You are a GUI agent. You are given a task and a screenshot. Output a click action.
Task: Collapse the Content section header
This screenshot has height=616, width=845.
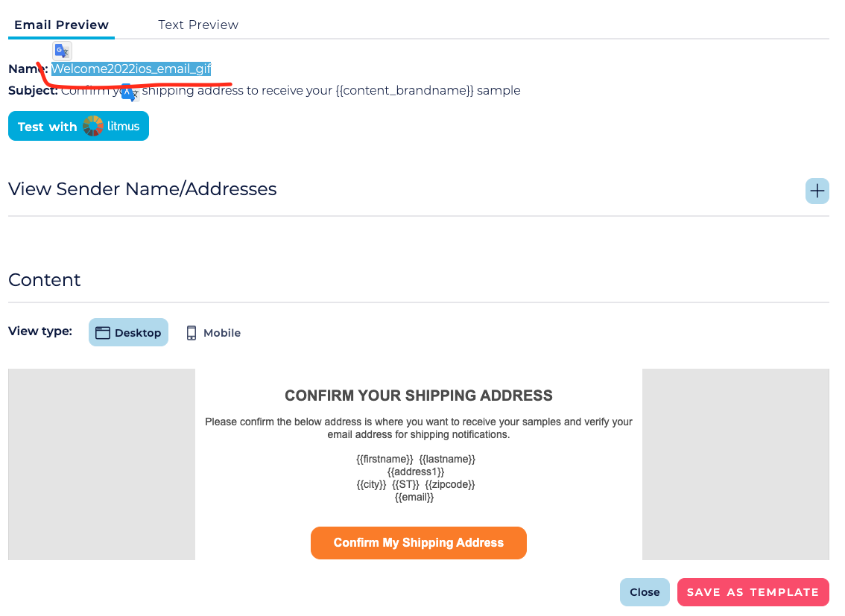point(45,280)
